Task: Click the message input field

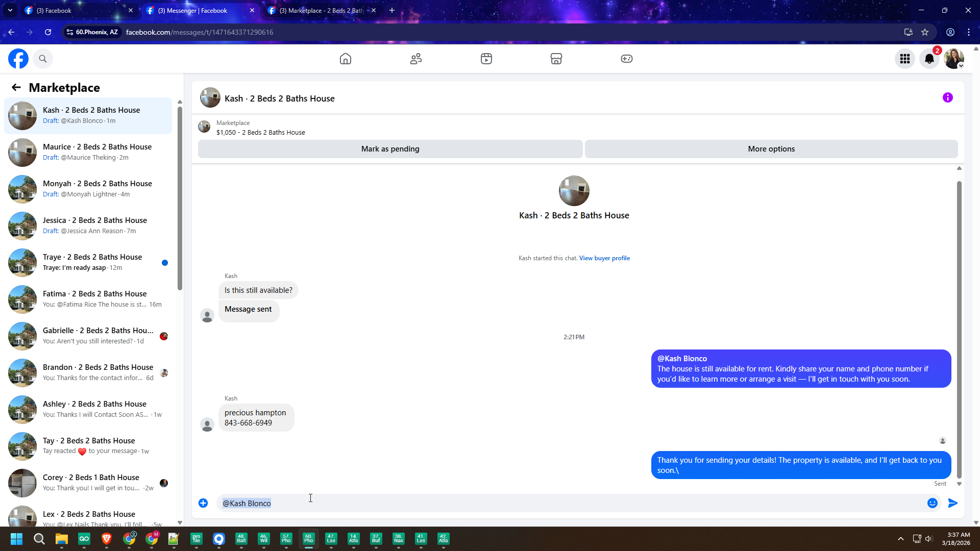Action: click(572, 503)
